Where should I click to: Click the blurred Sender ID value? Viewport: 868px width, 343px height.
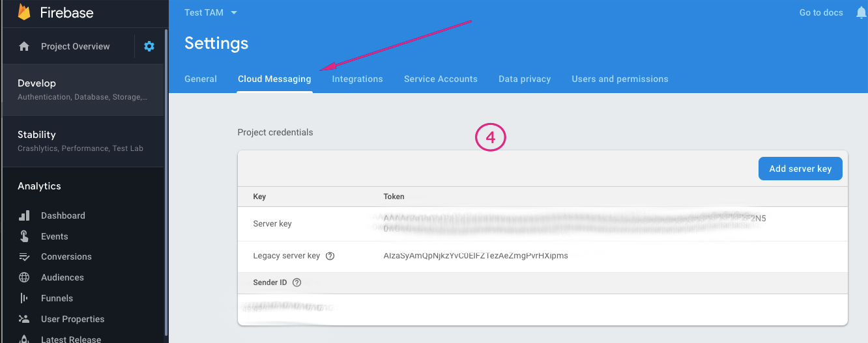tap(287, 307)
